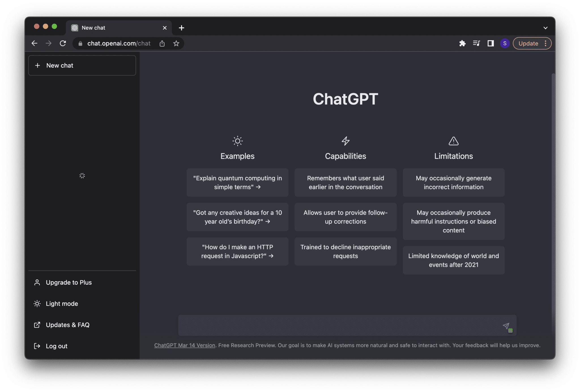Select the New chat browser tab
Screen dimensions: 580x392
click(x=119, y=28)
